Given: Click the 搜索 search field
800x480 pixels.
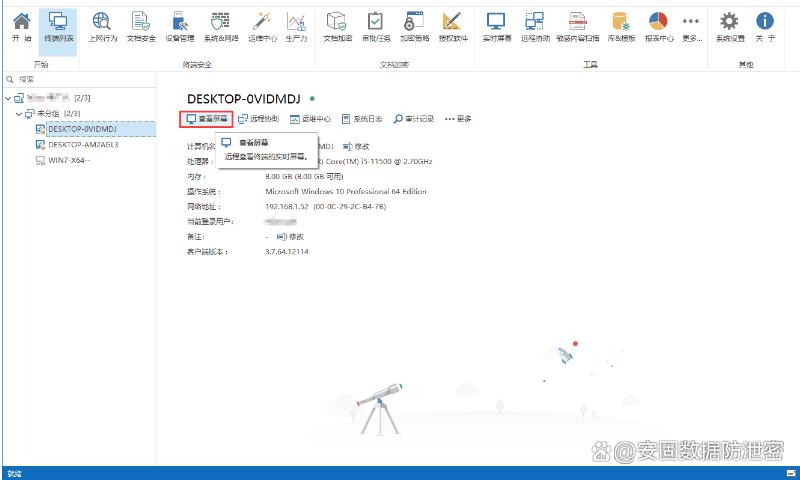Looking at the screenshot, I should (x=80, y=78).
